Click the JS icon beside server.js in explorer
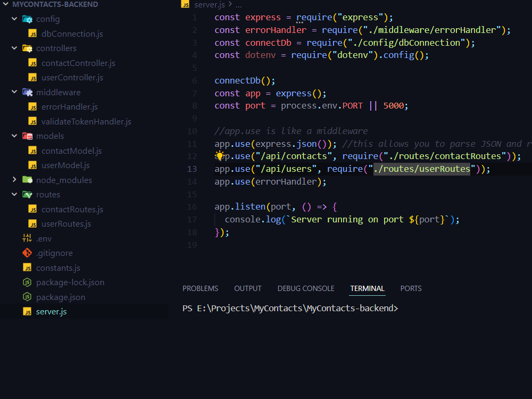Viewport: 532px width, 399px height. tap(27, 311)
